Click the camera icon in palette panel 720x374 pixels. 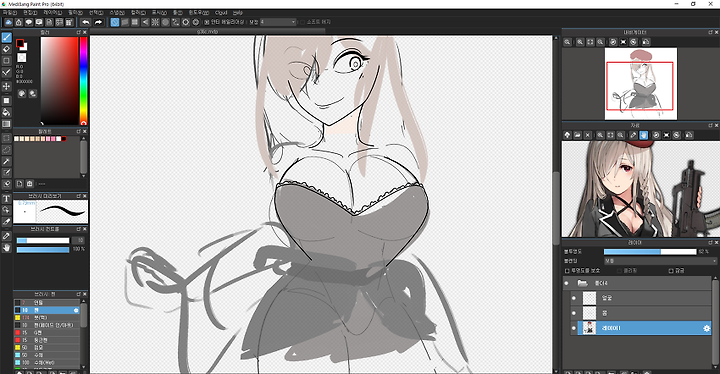[x=30, y=184]
